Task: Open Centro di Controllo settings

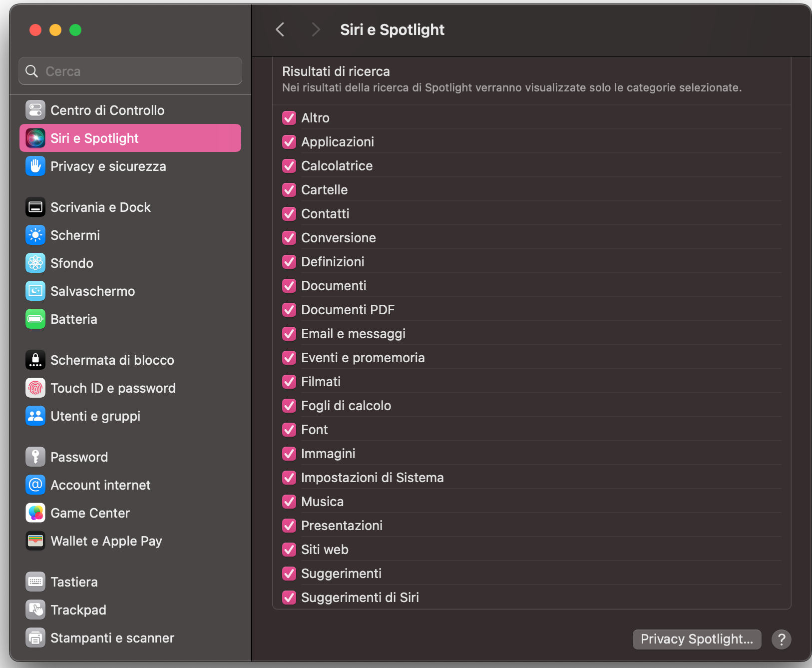Action: tap(107, 110)
